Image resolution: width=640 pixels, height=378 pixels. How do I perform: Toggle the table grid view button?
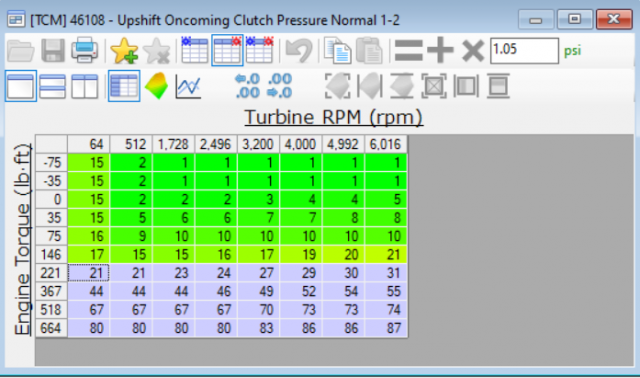click(x=124, y=86)
